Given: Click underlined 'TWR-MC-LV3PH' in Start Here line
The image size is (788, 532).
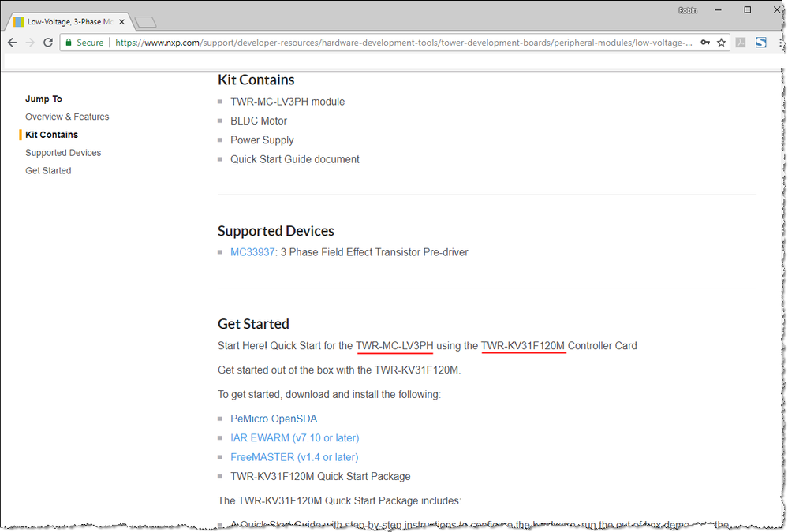Looking at the screenshot, I should point(394,346).
